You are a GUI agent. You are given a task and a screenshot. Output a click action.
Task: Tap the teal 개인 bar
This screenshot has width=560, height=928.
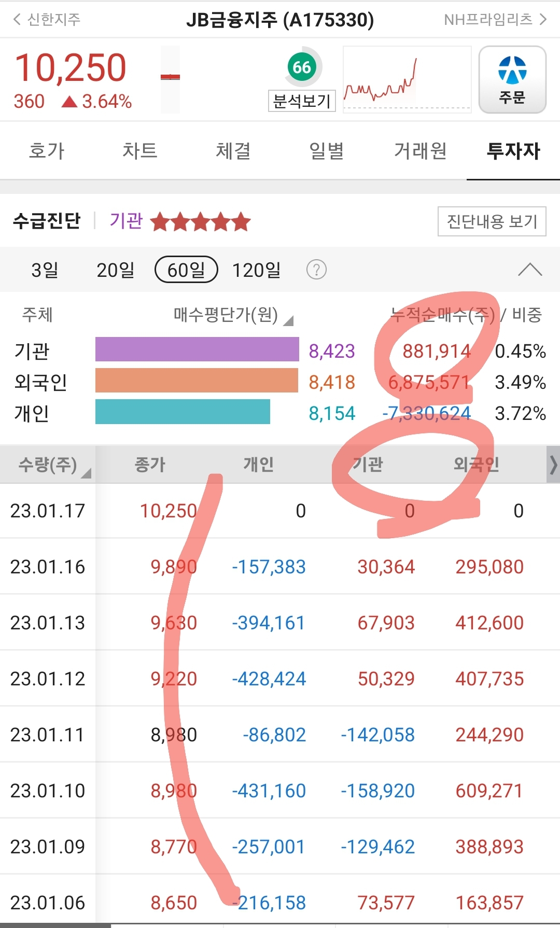tap(183, 412)
